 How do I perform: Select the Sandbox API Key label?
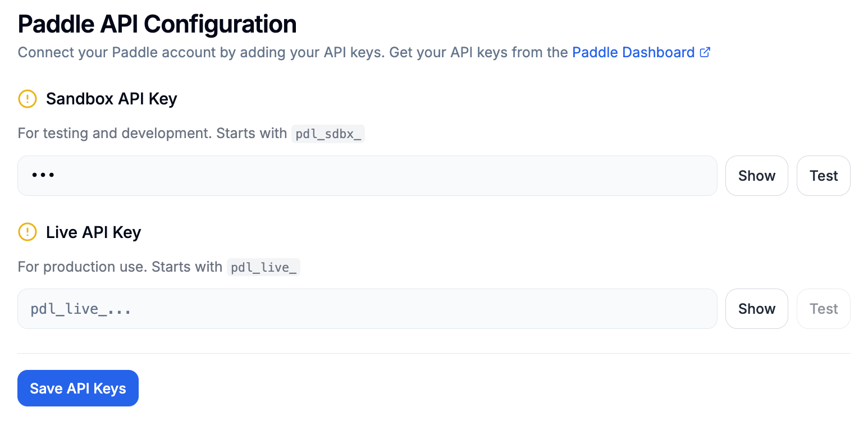coord(111,99)
